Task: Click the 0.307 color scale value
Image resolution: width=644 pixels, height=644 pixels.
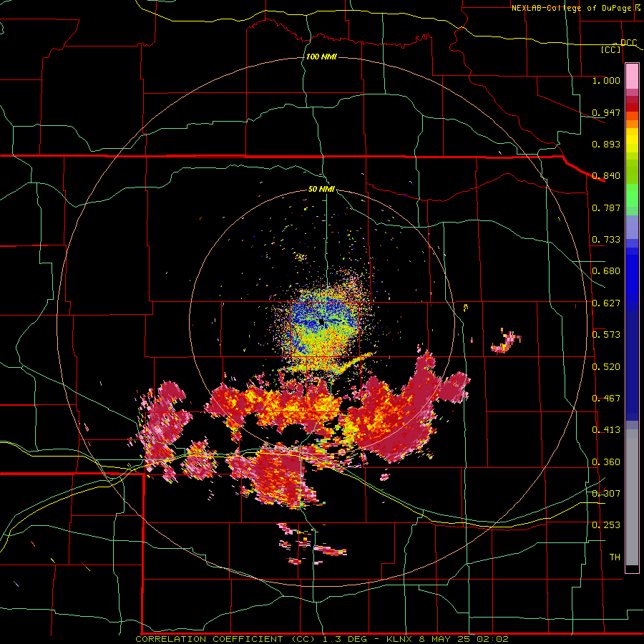Action: pos(606,494)
